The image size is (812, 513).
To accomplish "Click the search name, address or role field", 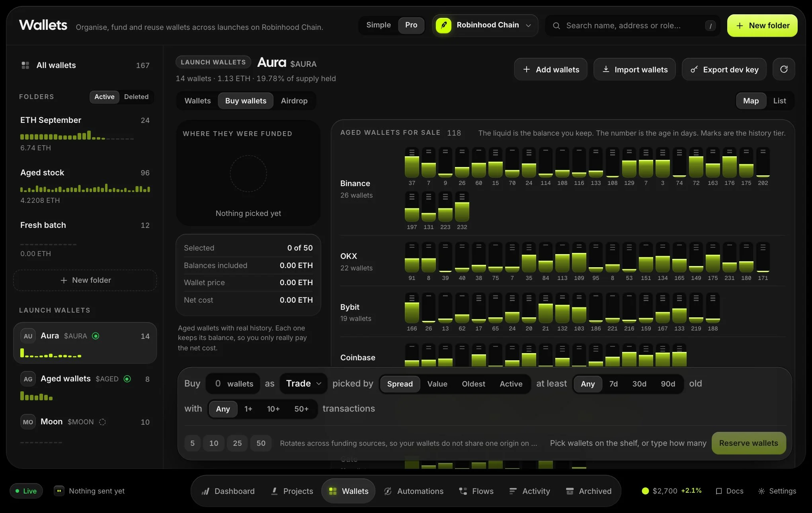I will 632,26.
